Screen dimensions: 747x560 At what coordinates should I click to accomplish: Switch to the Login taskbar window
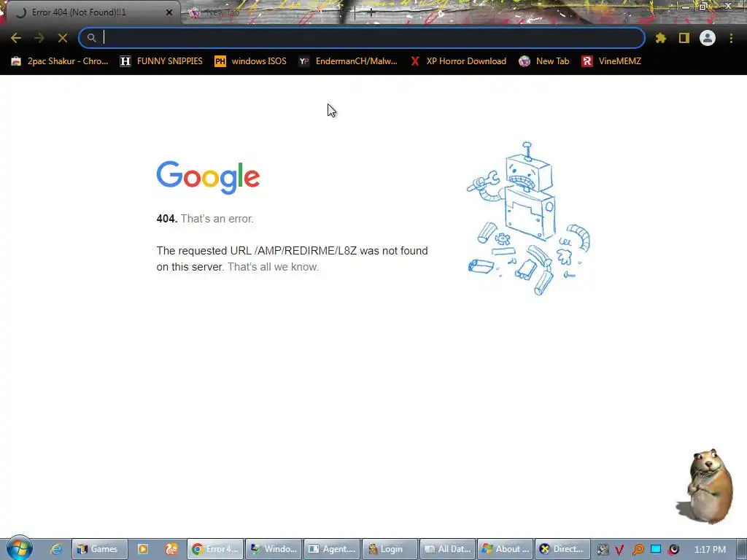click(x=390, y=549)
